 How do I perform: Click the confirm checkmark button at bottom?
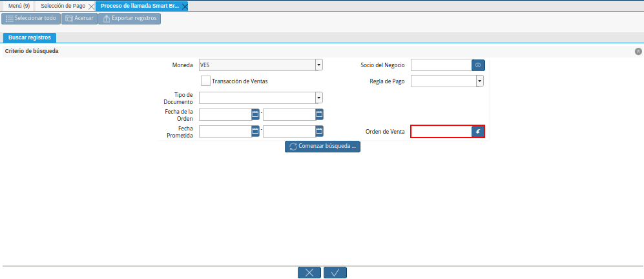point(335,273)
